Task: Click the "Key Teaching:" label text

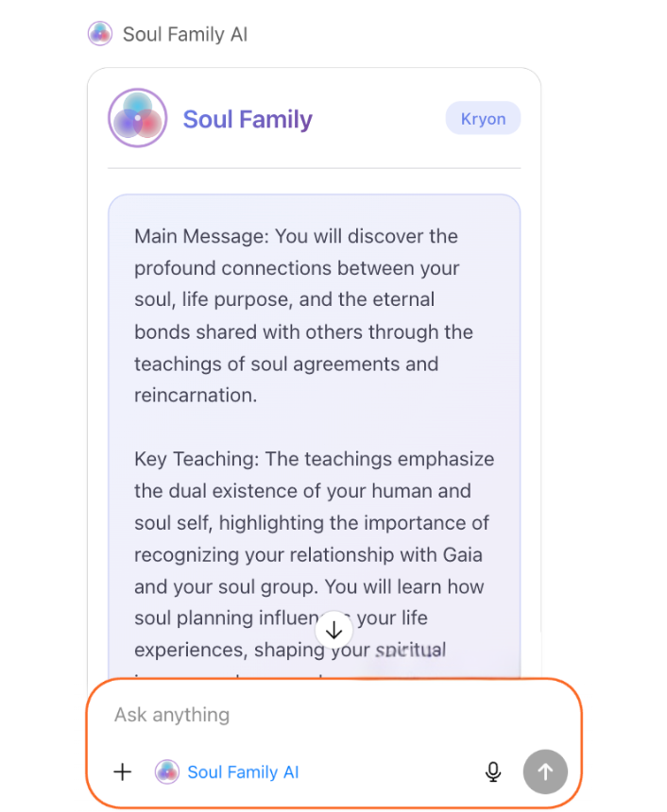Action: pos(197,459)
